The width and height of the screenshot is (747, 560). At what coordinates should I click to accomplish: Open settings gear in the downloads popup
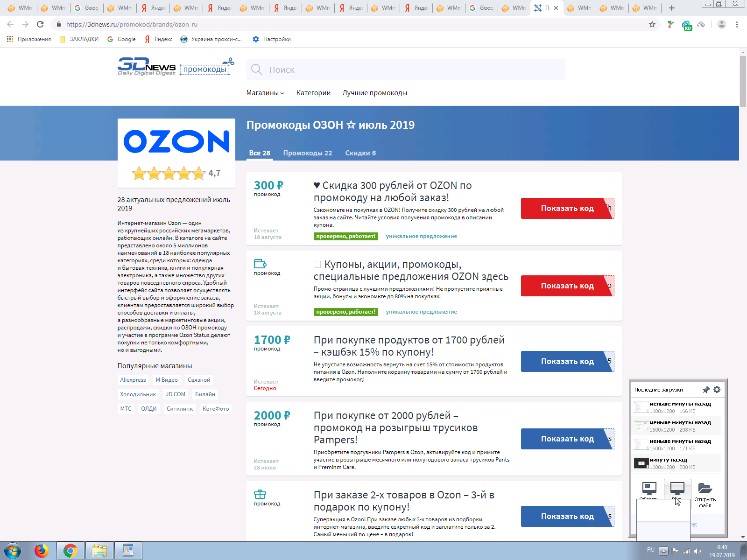pyautogui.click(x=717, y=389)
